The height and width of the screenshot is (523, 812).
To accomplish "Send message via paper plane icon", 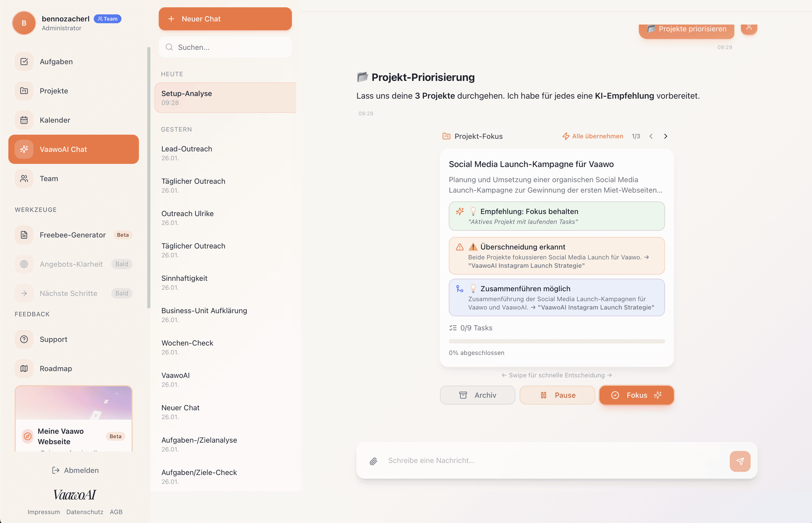I will (740, 461).
